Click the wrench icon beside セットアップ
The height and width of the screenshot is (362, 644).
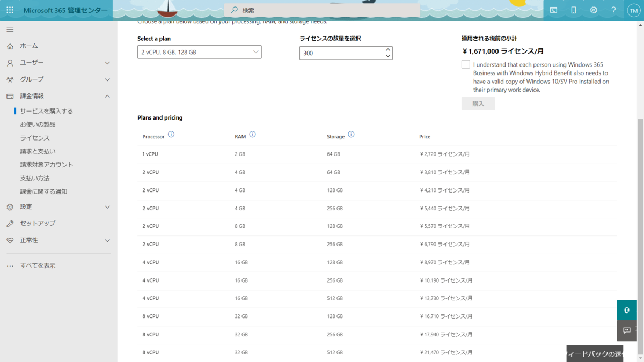pyautogui.click(x=10, y=224)
